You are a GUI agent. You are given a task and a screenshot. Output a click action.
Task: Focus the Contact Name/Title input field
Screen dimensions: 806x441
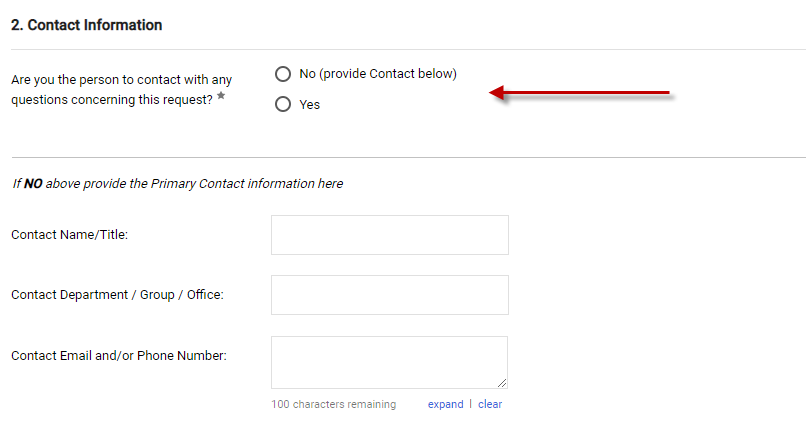tap(389, 235)
